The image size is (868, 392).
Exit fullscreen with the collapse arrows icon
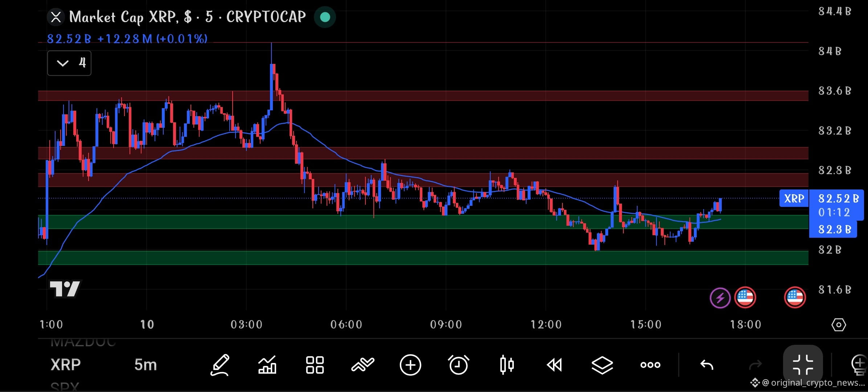click(x=803, y=364)
